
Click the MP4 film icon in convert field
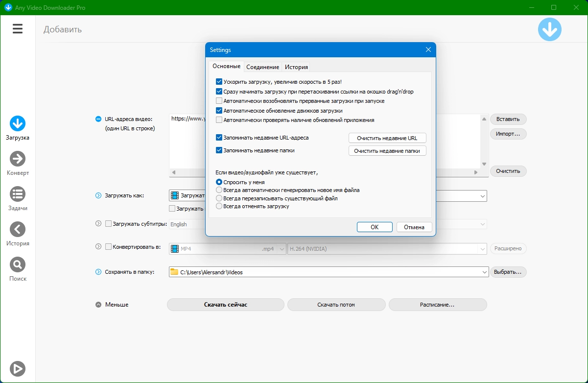(x=175, y=249)
